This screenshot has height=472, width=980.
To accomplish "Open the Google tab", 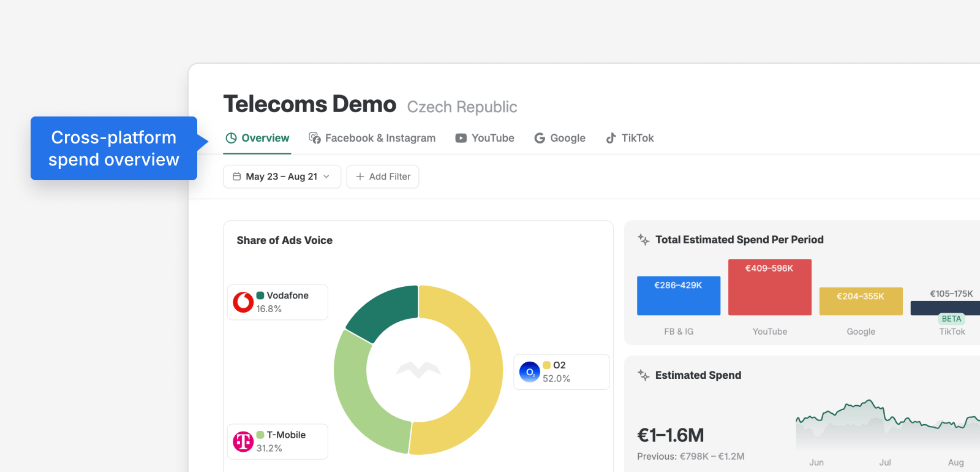I will [x=560, y=138].
